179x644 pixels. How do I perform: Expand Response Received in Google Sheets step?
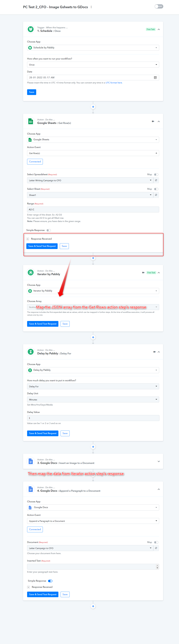click(x=28, y=239)
